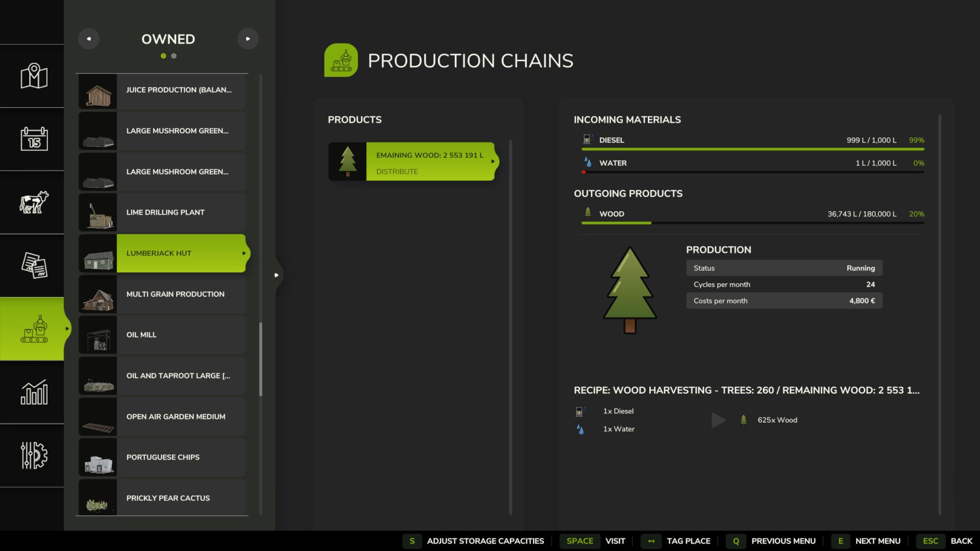Click the Wood tree icon in Outgoing Products
Screen dimensions: 980x551
[587, 212]
